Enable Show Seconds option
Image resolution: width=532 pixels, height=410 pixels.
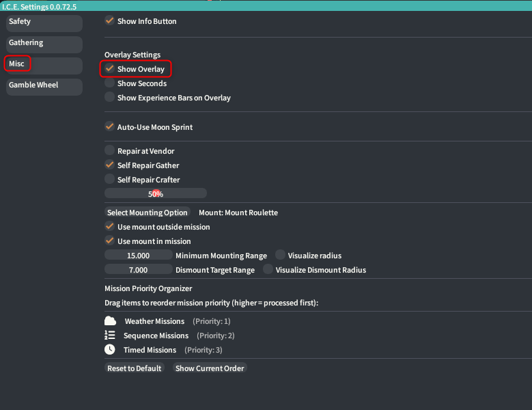(109, 83)
